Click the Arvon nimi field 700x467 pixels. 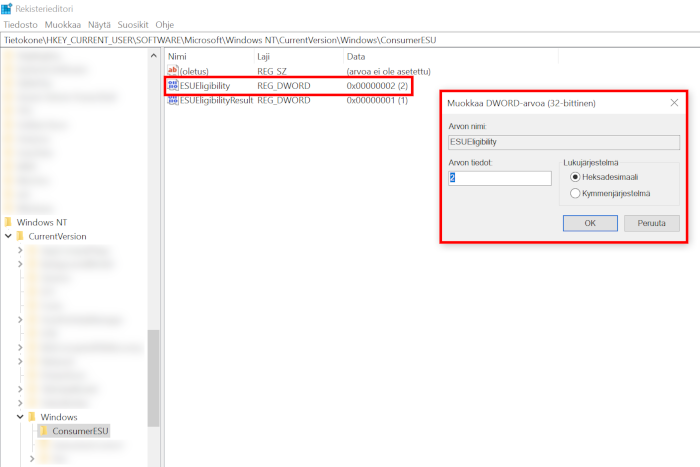(564, 142)
